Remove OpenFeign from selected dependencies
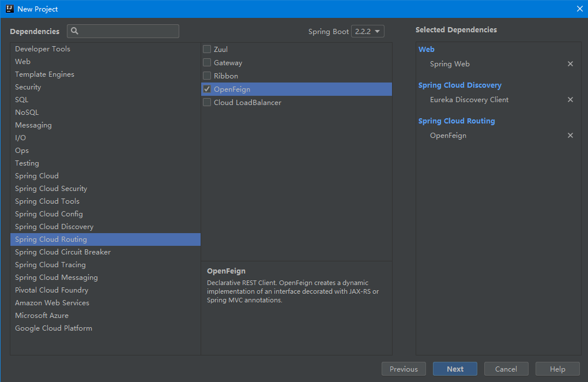 [x=570, y=135]
